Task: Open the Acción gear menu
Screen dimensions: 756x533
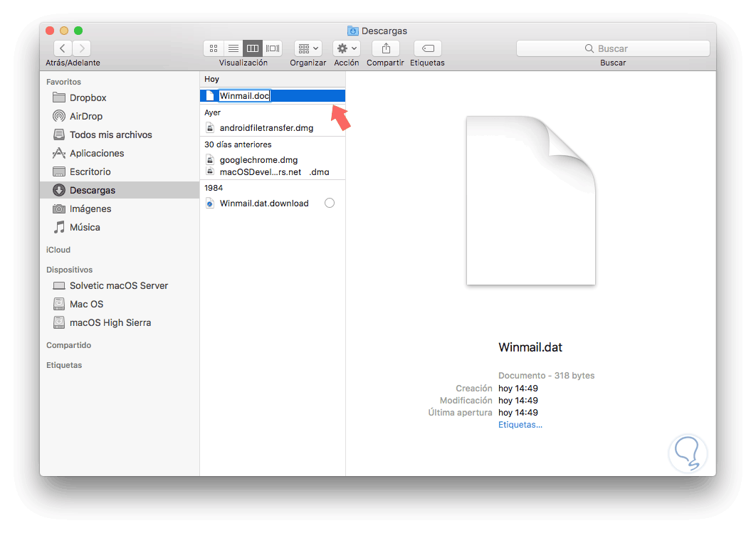Action: point(346,48)
